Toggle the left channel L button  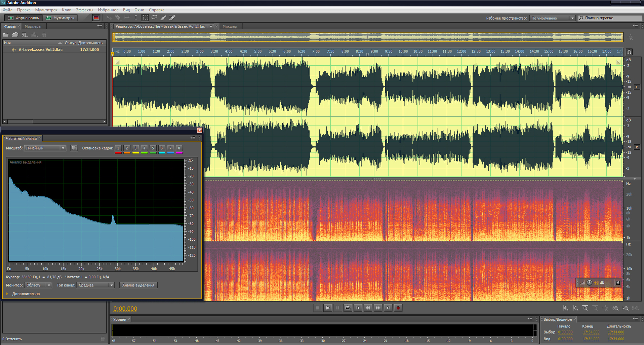pyautogui.click(x=637, y=87)
